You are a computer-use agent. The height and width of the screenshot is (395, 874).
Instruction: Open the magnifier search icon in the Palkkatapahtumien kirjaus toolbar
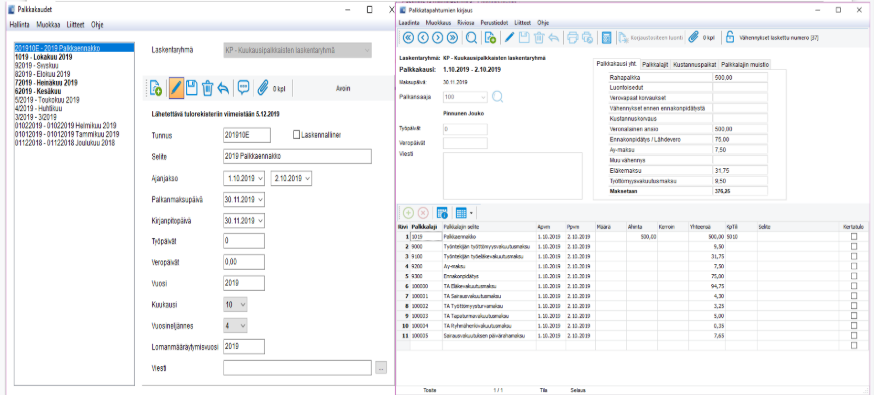472,38
